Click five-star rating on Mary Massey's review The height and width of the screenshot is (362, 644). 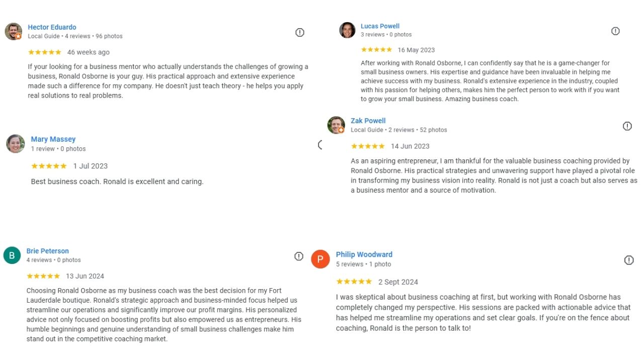(49, 166)
